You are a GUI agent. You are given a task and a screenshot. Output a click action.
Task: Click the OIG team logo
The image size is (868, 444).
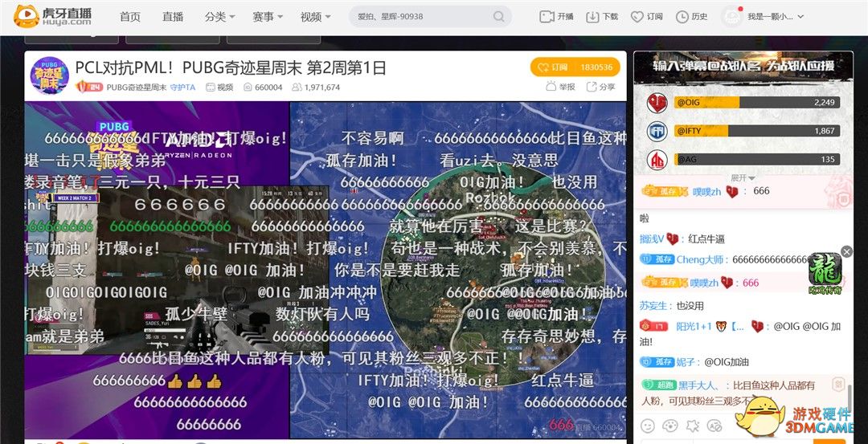(657, 102)
